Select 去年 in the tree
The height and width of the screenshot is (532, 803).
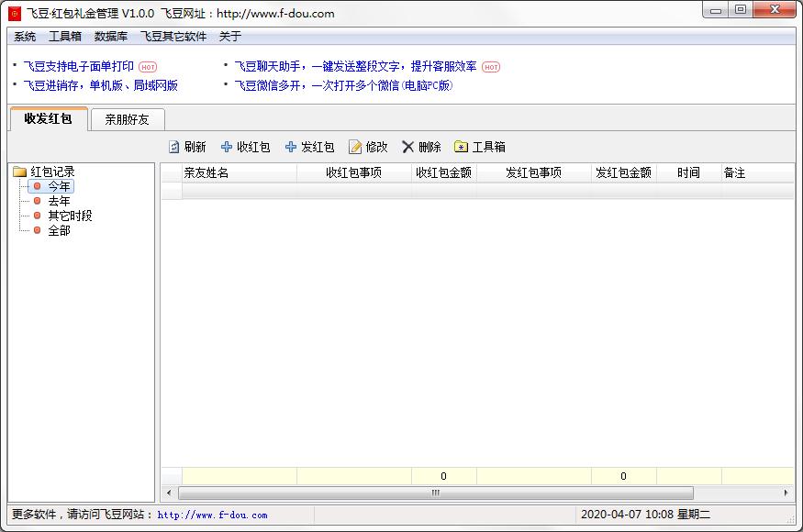pyautogui.click(x=60, y=201)
